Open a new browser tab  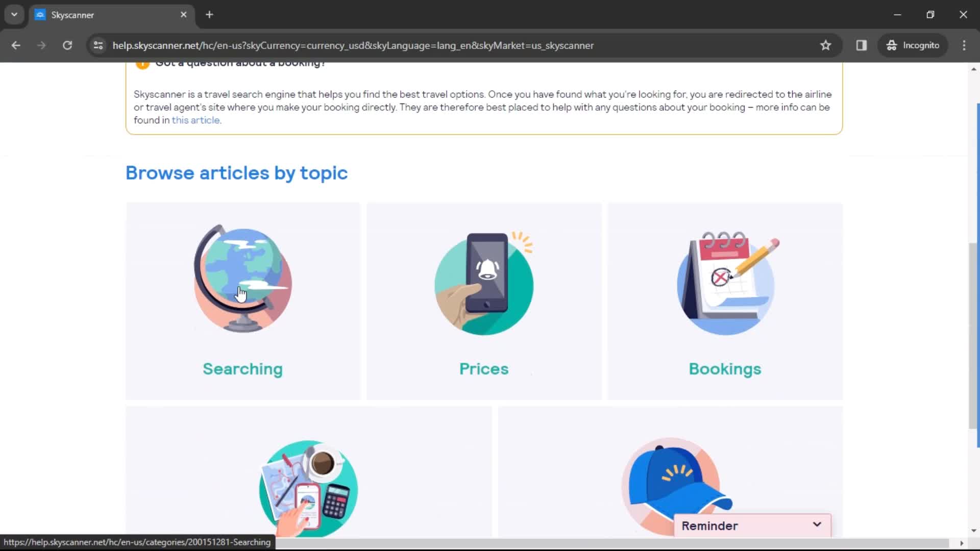click(x=209, y=14)
